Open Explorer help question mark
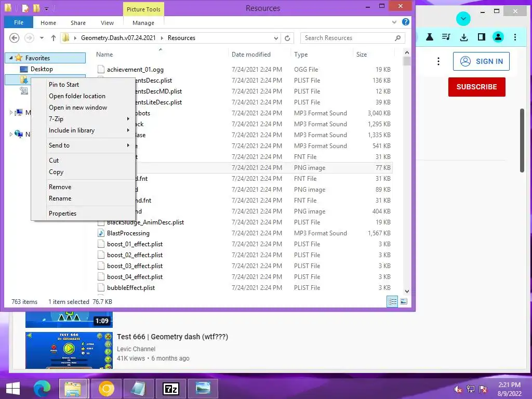The image size is (532, 399). (405, 22)
